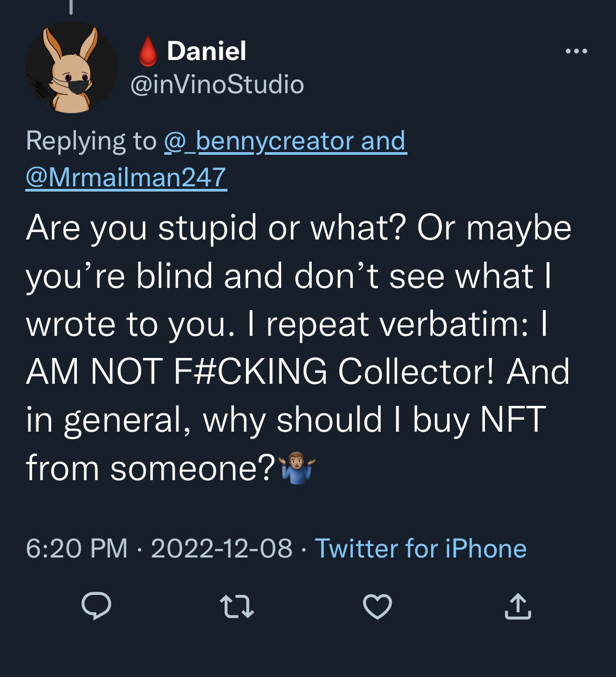Click the "Replying to" label
616x677 pixels.
91,141
